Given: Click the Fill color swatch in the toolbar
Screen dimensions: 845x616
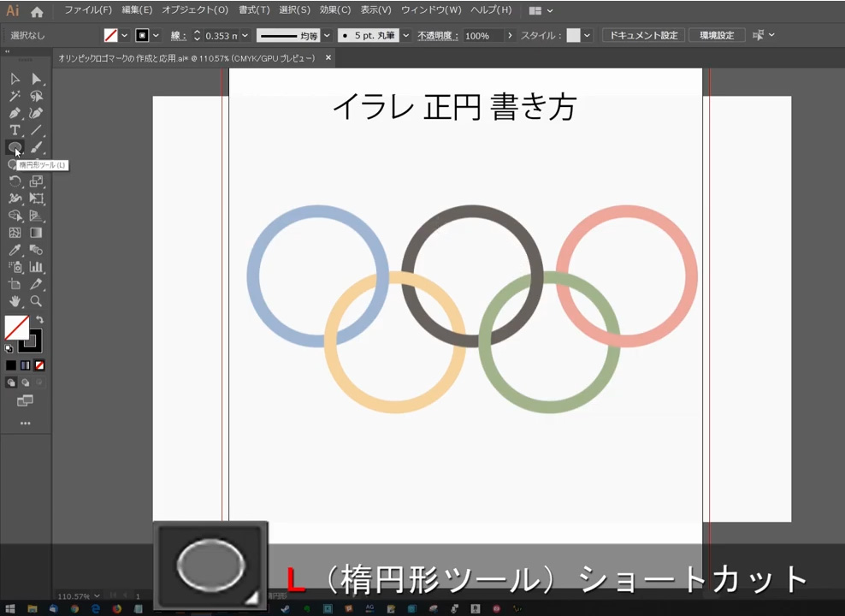Looking at the screenshot, I should [x=16, y=328].
